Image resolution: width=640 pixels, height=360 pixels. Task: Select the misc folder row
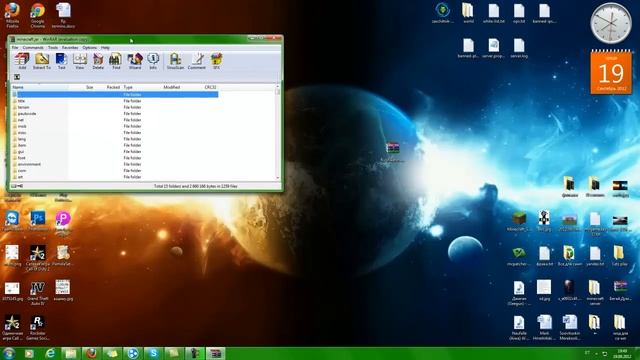click(115, 133)
